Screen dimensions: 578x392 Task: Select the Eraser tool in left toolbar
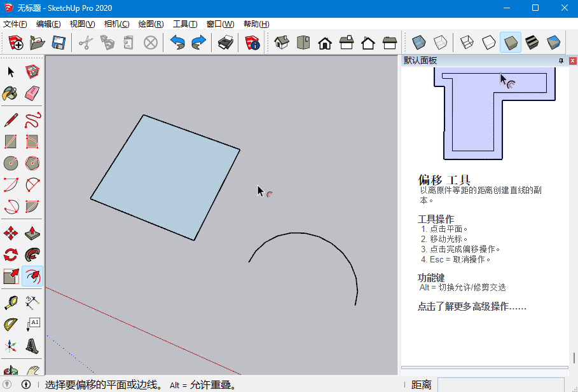32,94
